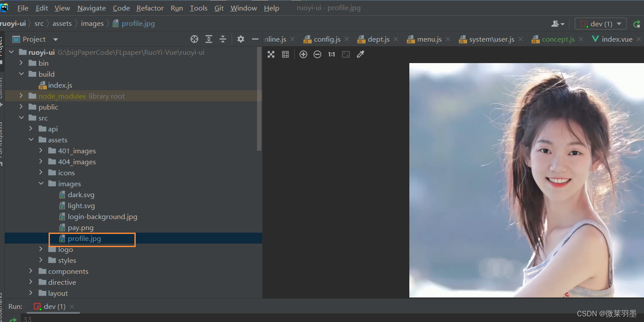
Task: Select dark.svg in the tree
Action: [x=77, y=195]
